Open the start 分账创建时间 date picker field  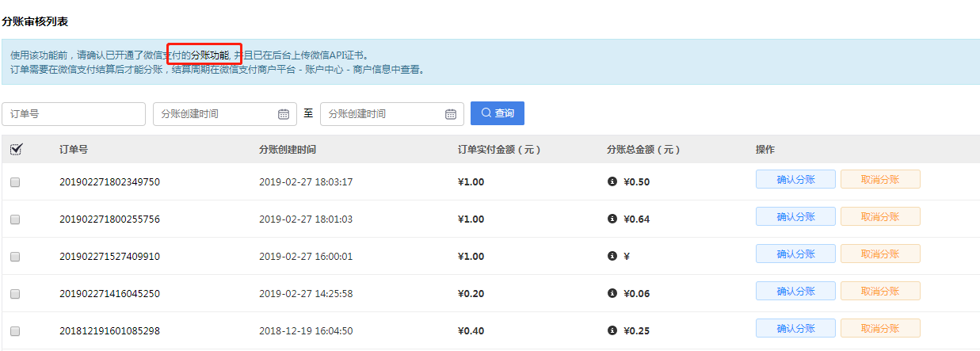[215, 114]
